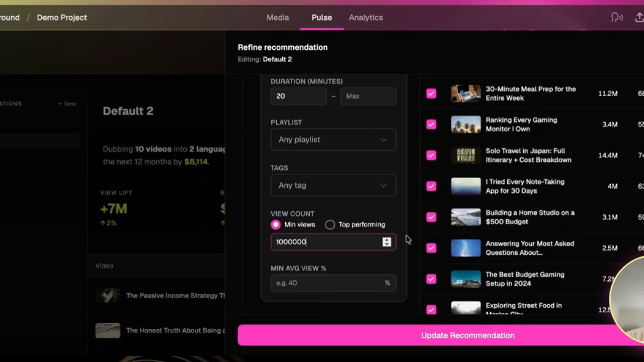Viewport: 644px width, 362px height.
Task: Switch to the Media tab
Action: coord(278,18)
